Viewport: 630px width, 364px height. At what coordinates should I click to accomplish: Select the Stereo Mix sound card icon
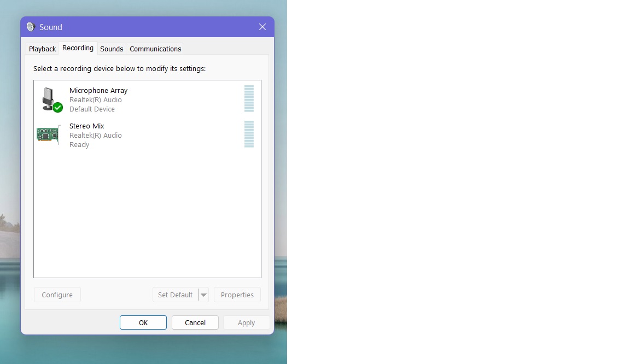click(x=48, y=134)
